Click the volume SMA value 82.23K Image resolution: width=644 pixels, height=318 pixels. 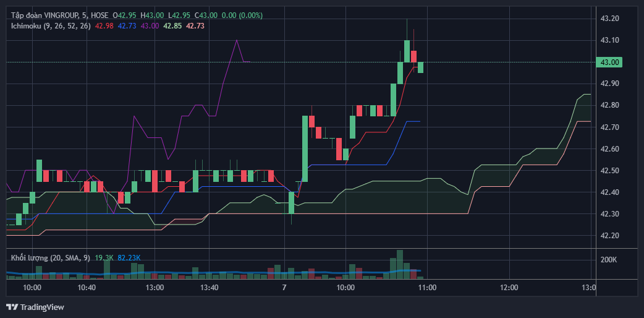129,258
